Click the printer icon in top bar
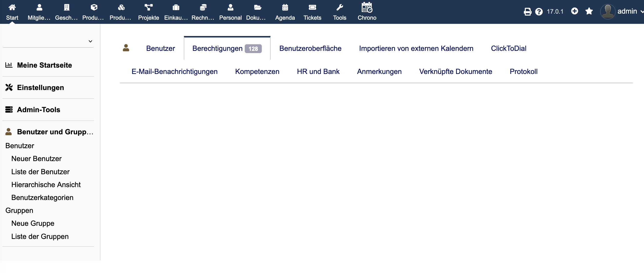 coord(527,11)
